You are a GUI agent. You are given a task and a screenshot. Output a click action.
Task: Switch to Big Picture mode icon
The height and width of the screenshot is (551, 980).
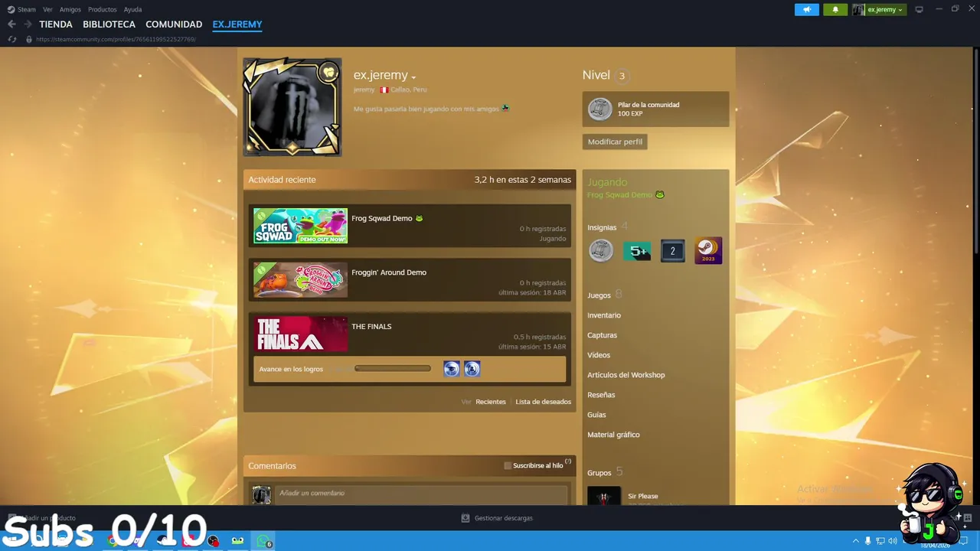pos(920,9)
